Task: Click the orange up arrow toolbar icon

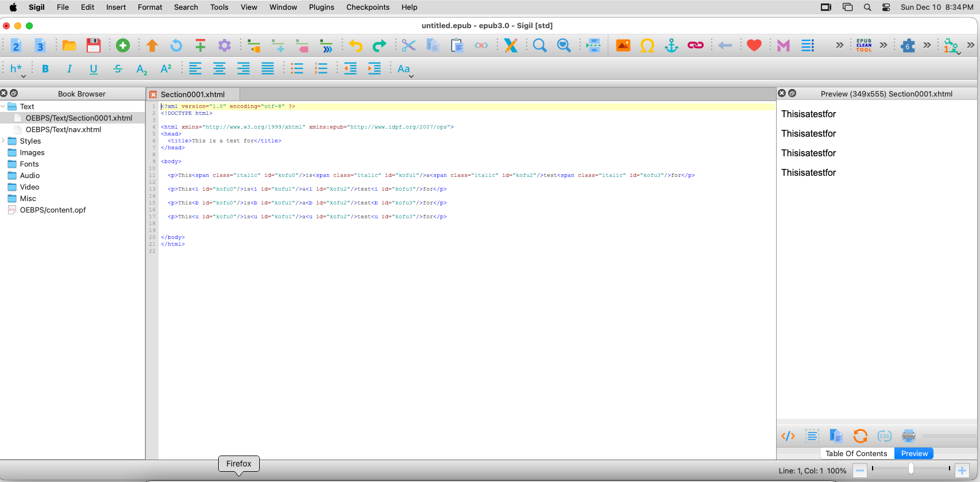Action: point(152,45)
